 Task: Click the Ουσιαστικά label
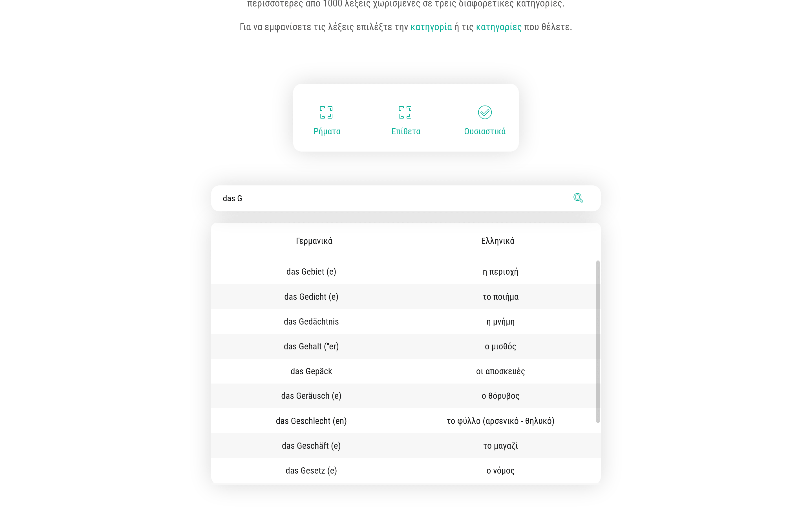tap(484, 131)
